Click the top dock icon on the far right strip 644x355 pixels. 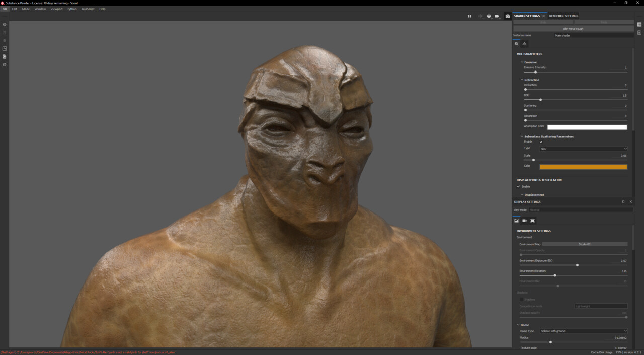point(639,24)
